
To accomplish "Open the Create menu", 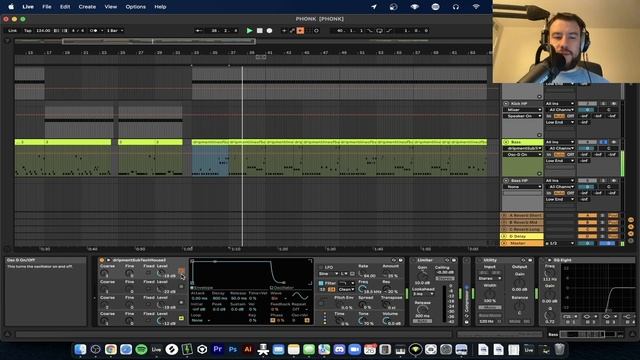I will [x=87, y=7].
